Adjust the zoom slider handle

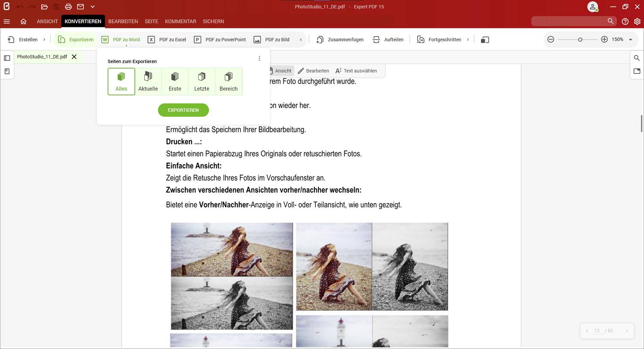coord(580,39)
